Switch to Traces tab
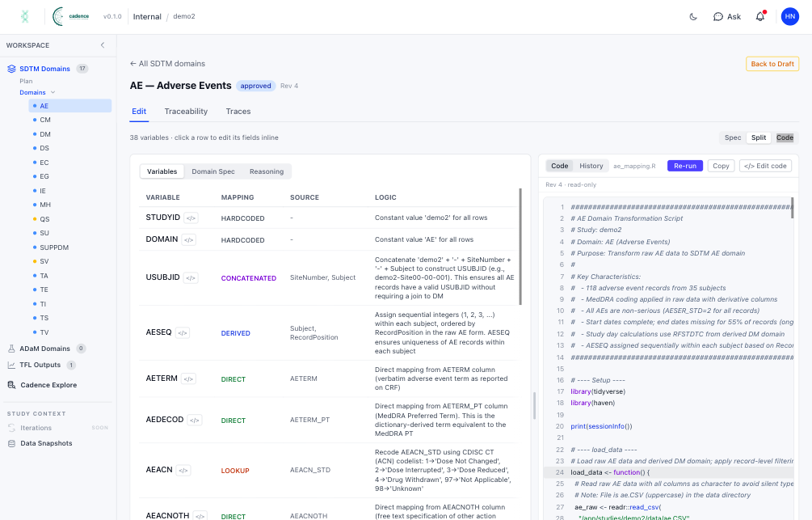The image size is (812, 520). point(238,112)
